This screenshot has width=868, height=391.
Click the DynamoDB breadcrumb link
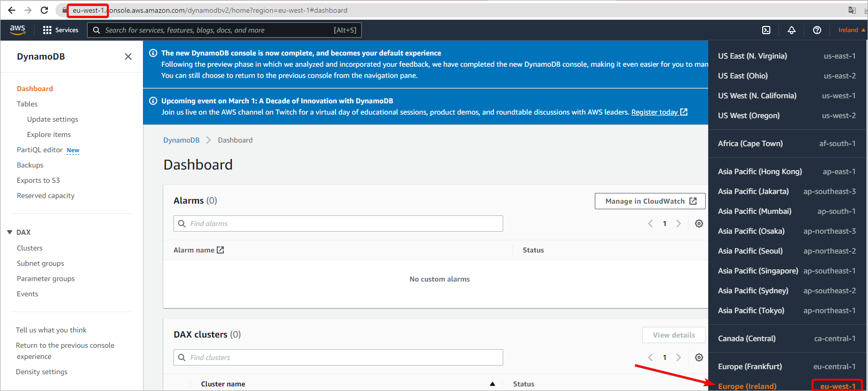182,140
